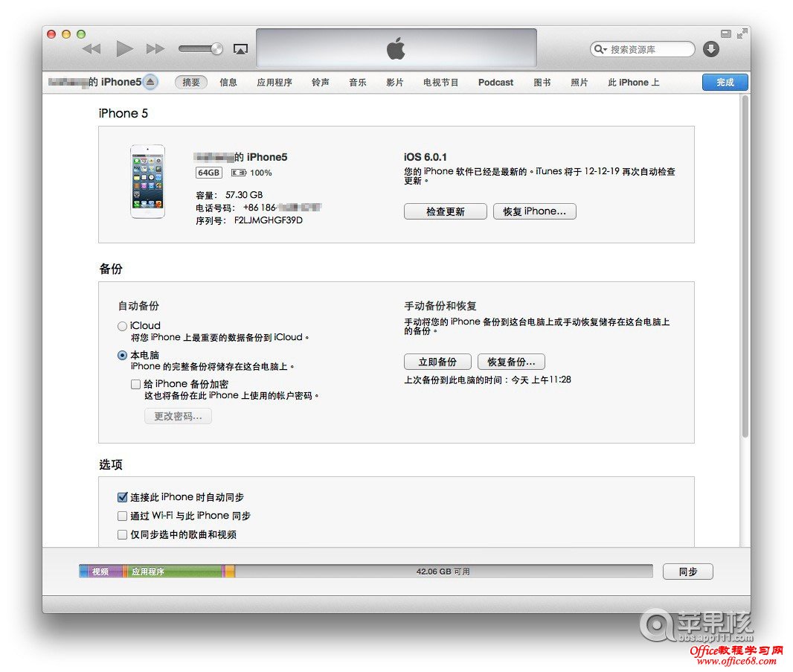
Task: Start sync with the 同步 button
Action: click(687, 572)
